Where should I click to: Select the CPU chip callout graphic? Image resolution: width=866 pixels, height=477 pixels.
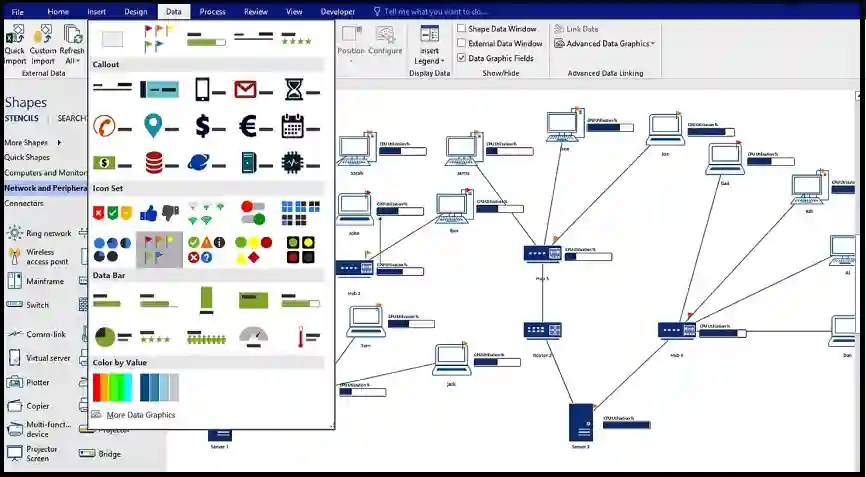pos(300,163)
